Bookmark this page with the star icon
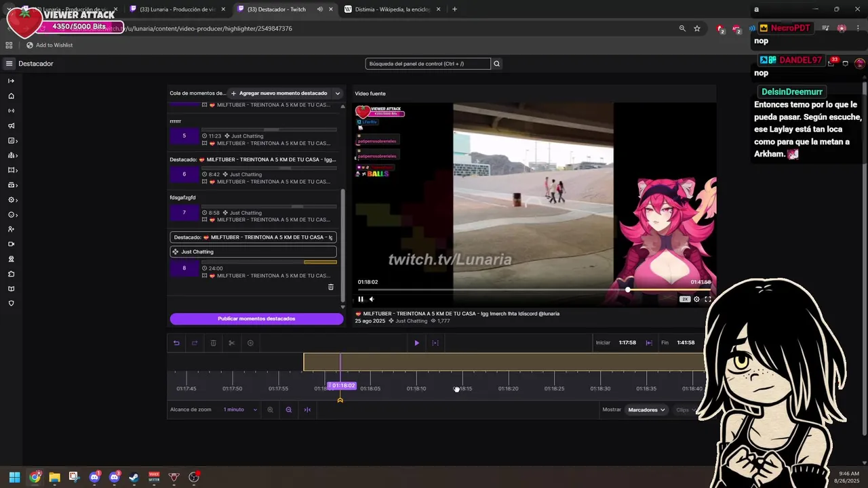The image size is (868, 488). [697, 28]
